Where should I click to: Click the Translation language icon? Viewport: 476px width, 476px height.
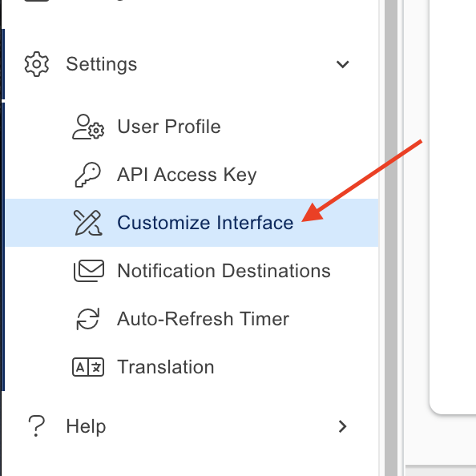click(88, 367)
